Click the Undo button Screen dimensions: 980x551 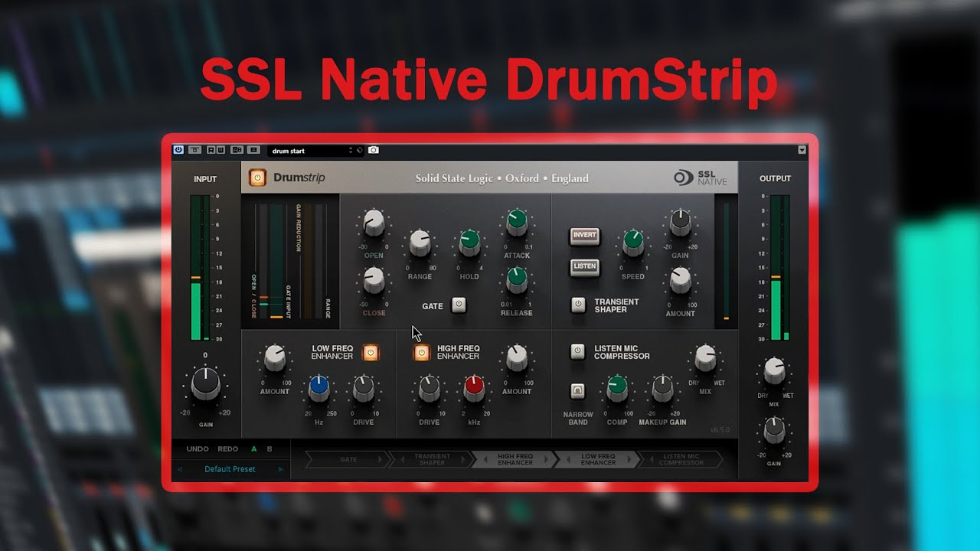(198, 448)
